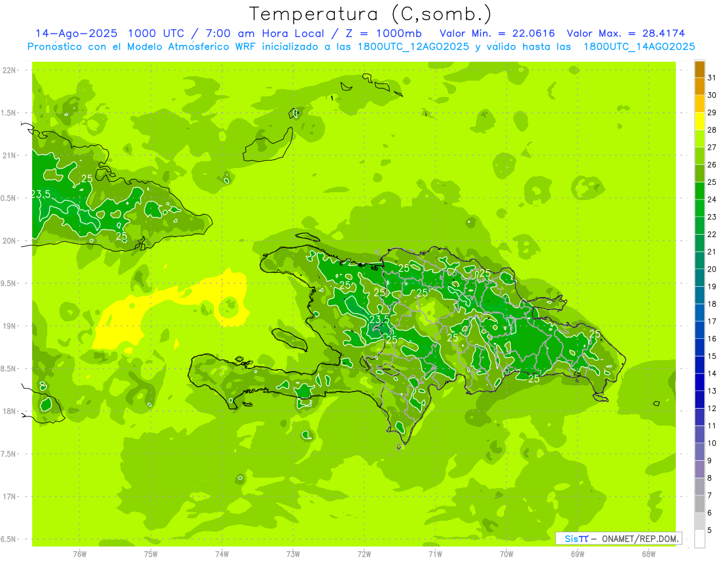Click the "9.5N" latitude label
The height and width of the screenshot is (562, 728).
coord(8,283)
